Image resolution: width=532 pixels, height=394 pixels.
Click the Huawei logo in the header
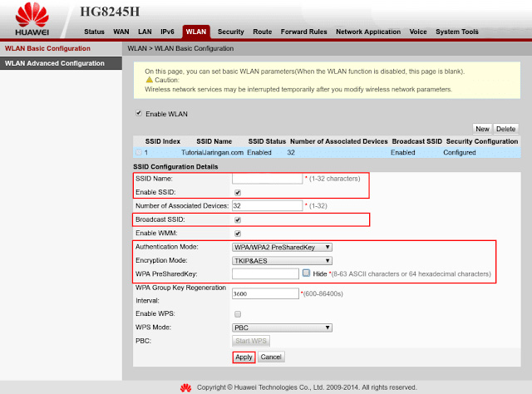pos(32,19)
